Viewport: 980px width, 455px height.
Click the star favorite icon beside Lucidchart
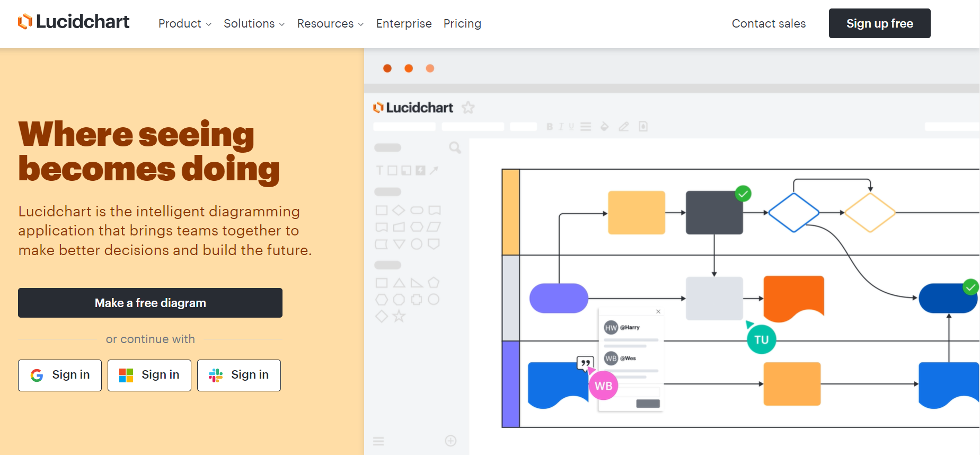[x=468, y=108]
